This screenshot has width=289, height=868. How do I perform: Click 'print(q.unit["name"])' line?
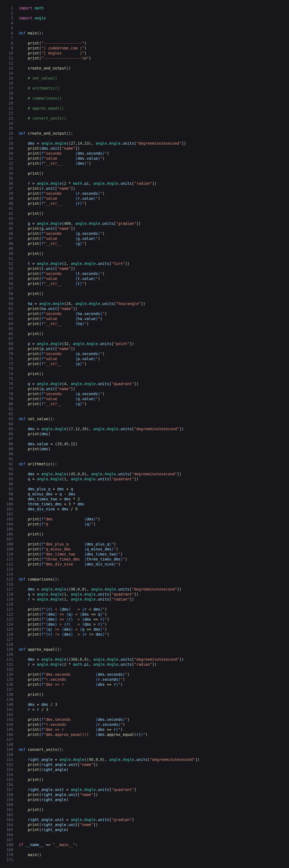click(x=51, y=389)
